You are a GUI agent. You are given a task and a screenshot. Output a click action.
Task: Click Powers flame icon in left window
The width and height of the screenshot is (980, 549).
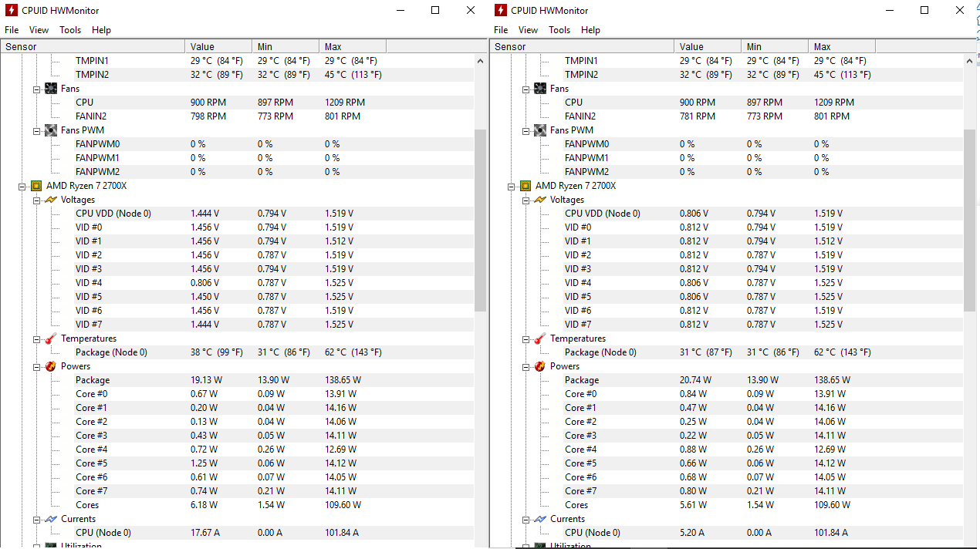pos(51,366)
